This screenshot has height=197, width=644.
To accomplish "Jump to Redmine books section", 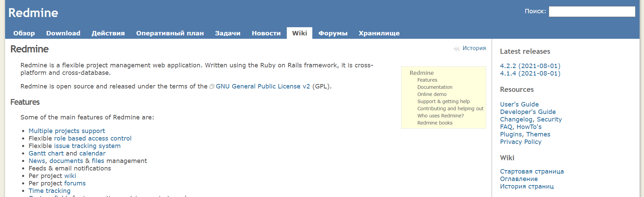I will tap(435, 123).
